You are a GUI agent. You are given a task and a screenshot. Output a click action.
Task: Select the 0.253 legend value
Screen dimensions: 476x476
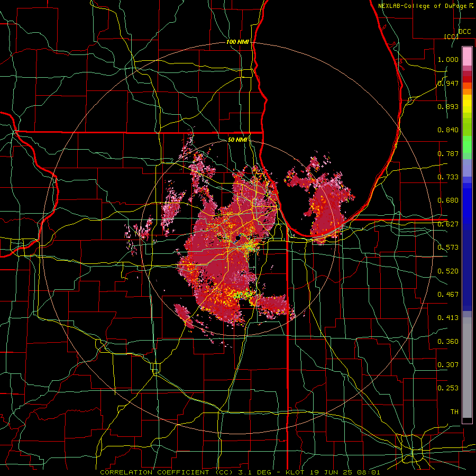(448, 388)
